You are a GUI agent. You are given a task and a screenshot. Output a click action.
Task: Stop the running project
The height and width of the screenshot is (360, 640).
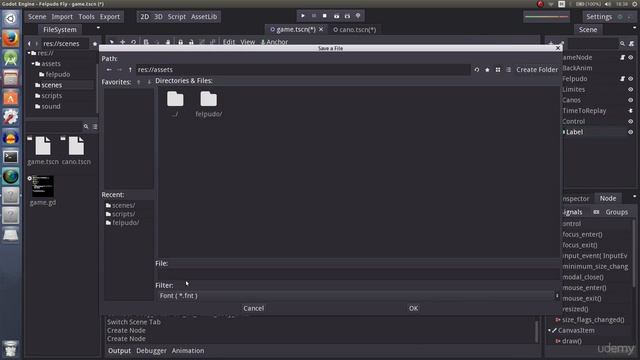tap(325, 16)
